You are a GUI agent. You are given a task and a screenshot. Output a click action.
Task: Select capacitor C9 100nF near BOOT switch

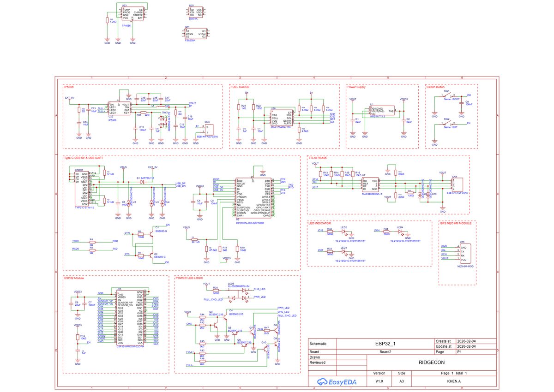click(x=462, y=103)
